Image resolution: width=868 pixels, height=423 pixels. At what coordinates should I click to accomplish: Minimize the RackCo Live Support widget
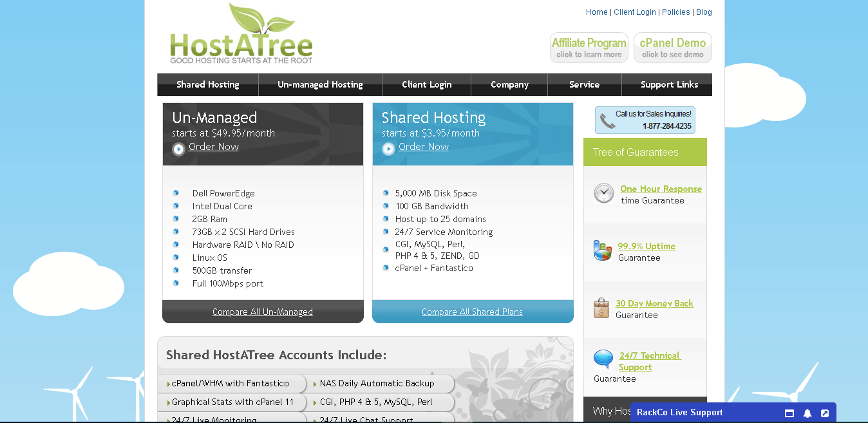pyautogui.click(x=789, y=413)
